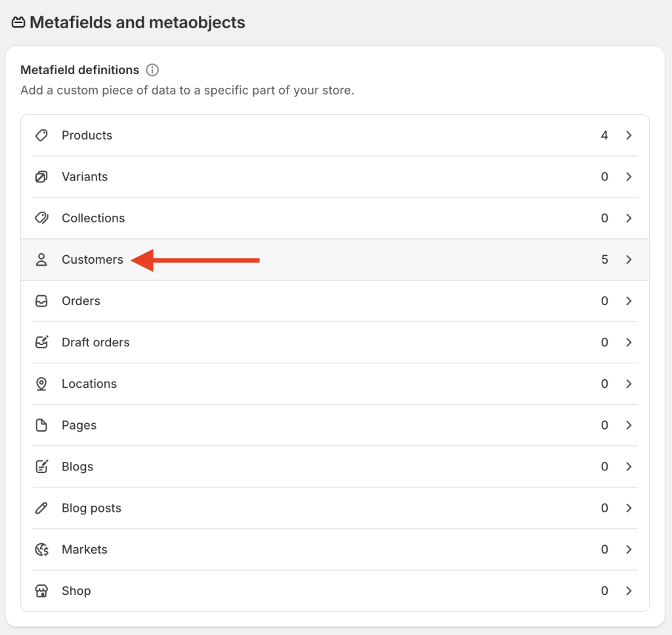Viewport: 672px width, 635px height.
Task: Select the Variants label
Action: 85,176
